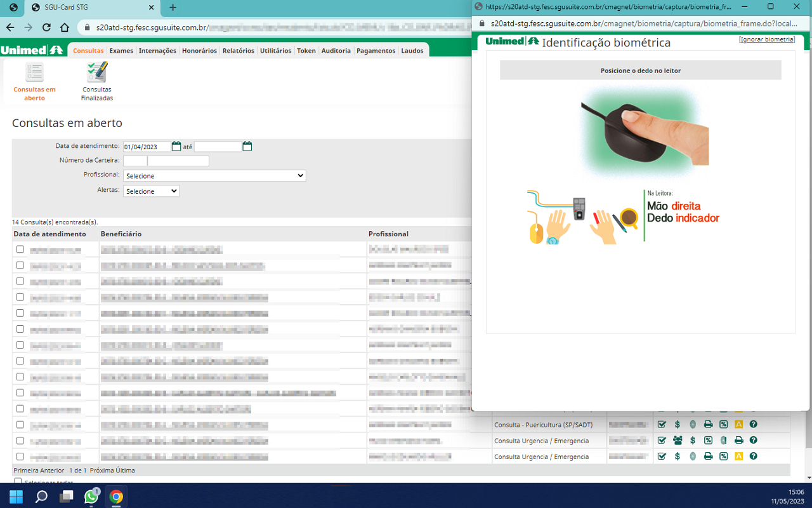The image size is (812, 508).
Task: Expand the Profissional dropdown
Action: (x=214, y=176)
